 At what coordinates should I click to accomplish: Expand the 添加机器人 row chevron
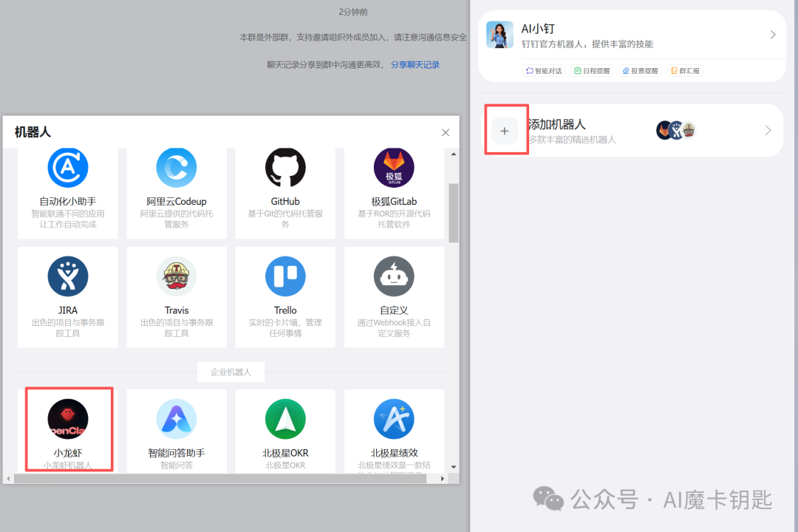(x=768, y=131)
